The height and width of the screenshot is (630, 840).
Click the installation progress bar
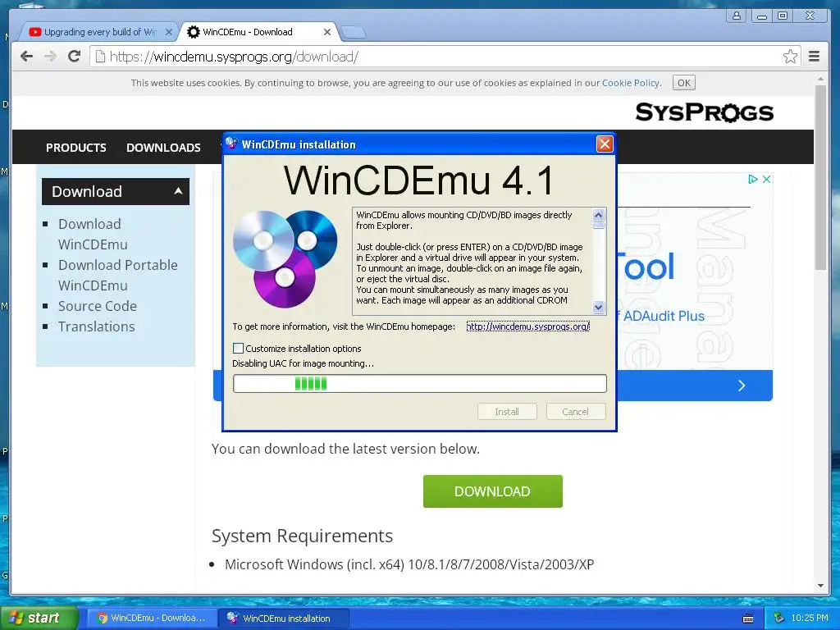click(x=420, y=384)
